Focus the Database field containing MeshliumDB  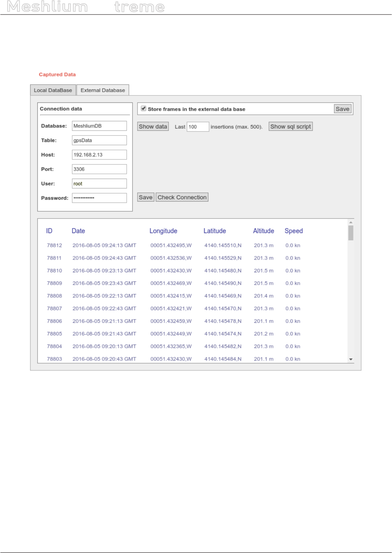tap(99, 126)
